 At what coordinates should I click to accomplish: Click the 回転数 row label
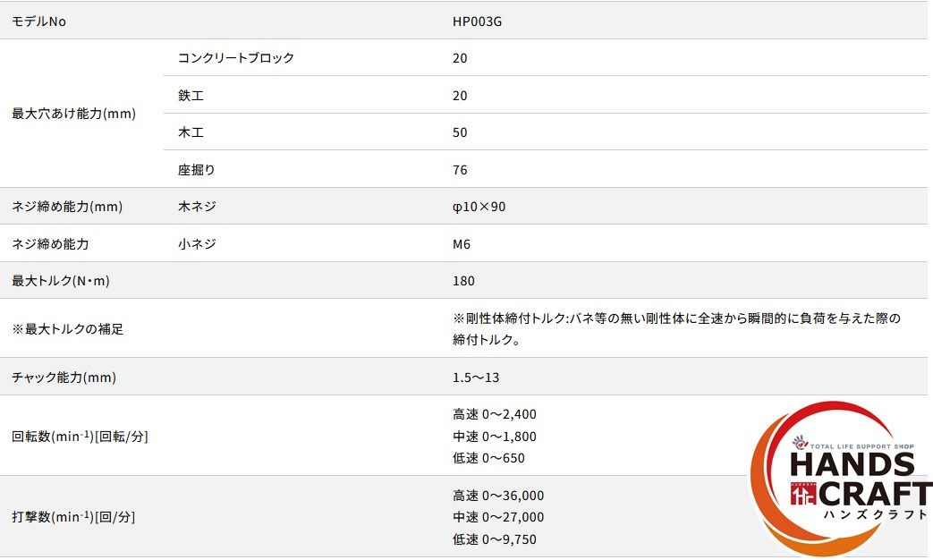[x=80, y=437]
